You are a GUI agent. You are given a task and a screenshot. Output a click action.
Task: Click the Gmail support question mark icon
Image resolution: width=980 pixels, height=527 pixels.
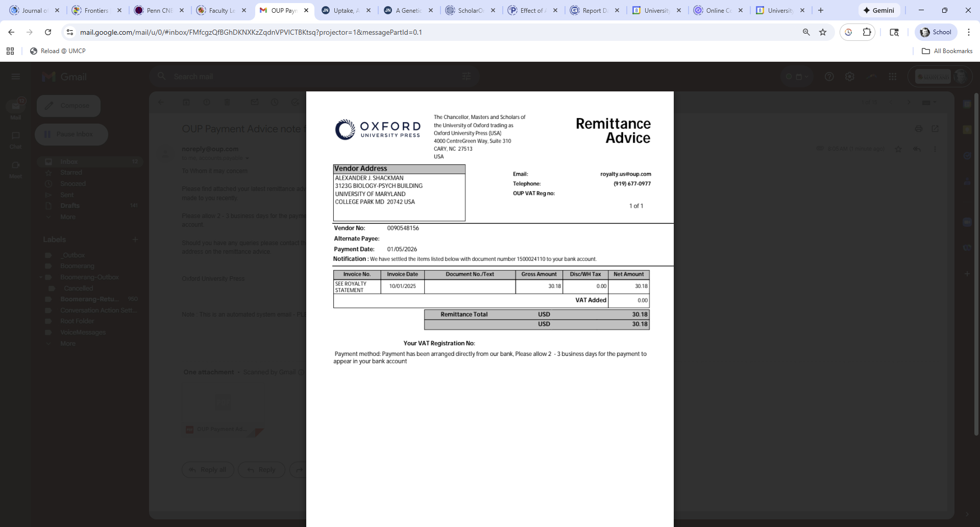point(829,77)
